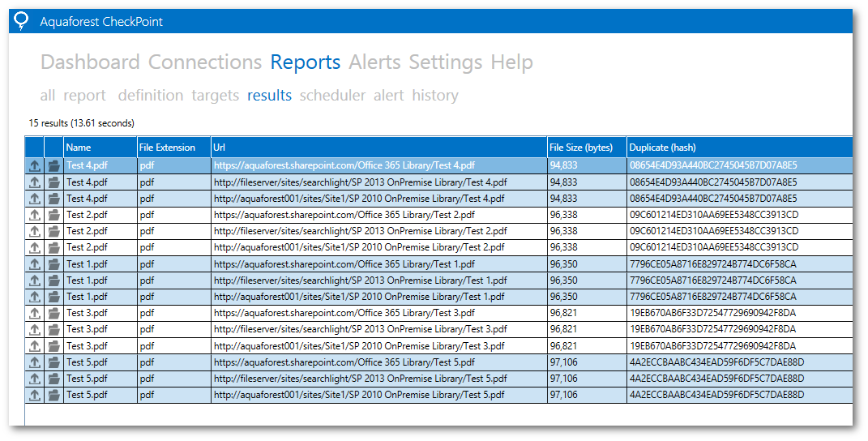Switch to the definition sub-tab
868x441 pixels.
(x=150, y=96)
